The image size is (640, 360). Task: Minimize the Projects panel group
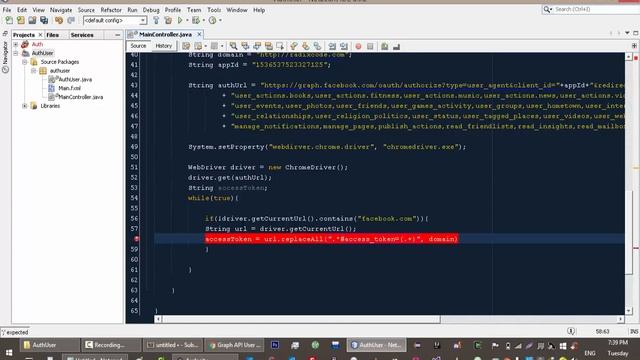point(118,35)
